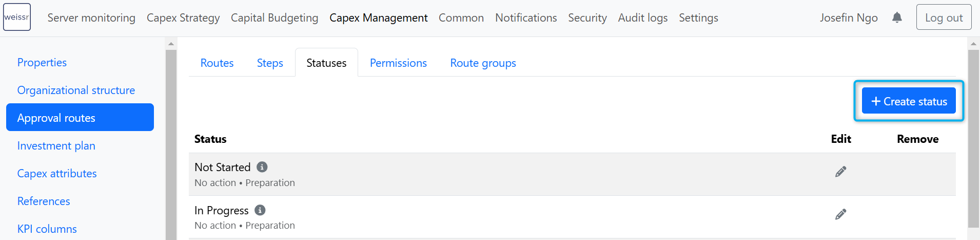Go to Capex Strategy menu

pos(183,17)
